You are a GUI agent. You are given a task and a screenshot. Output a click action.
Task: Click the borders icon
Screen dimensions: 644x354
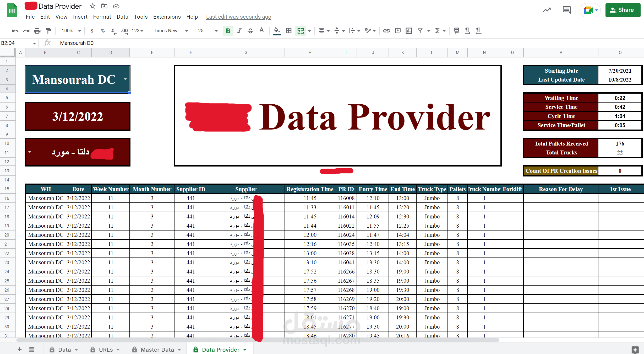288,31
